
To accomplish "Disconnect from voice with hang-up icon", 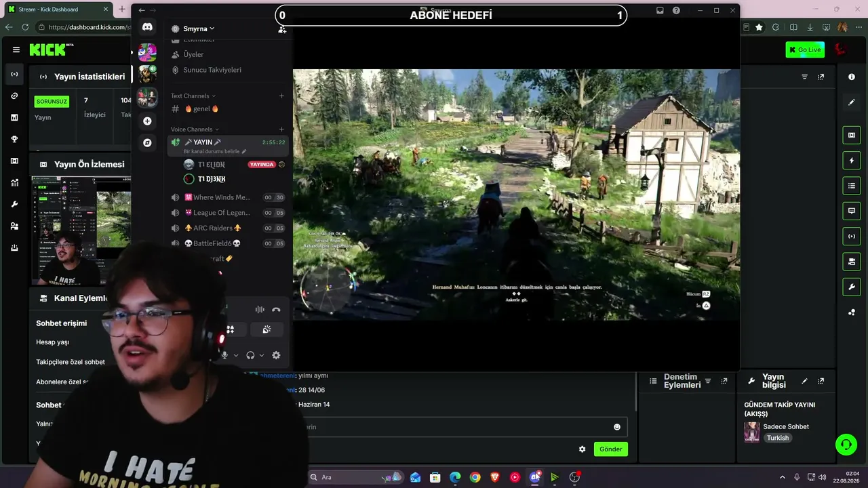I will (x=276, y=310).
